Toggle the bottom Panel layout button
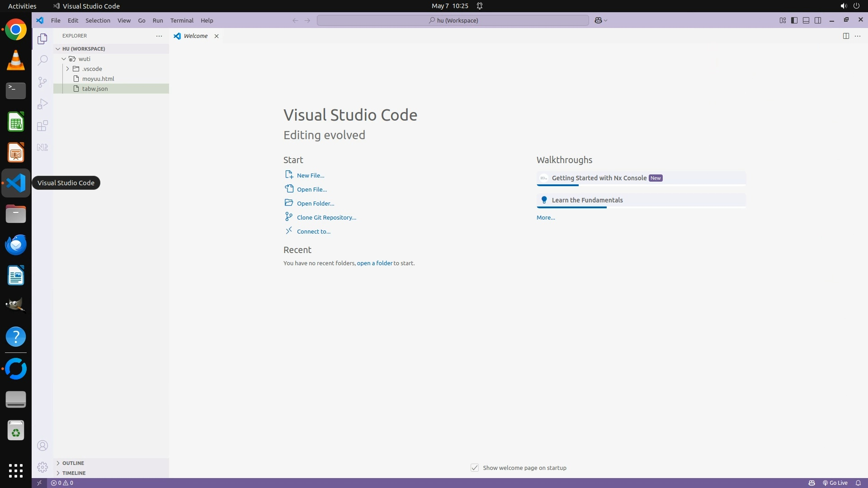The height and width of the screenshot is (488, 868). pos(806,20)
